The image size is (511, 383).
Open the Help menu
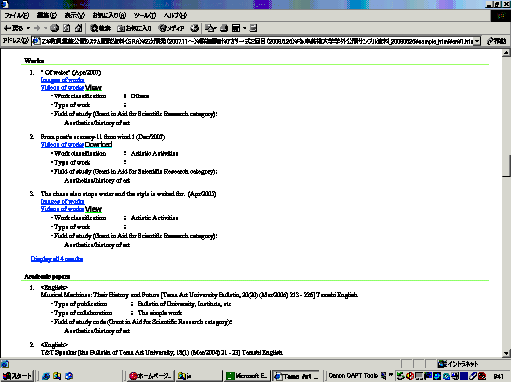pos(175,15)
